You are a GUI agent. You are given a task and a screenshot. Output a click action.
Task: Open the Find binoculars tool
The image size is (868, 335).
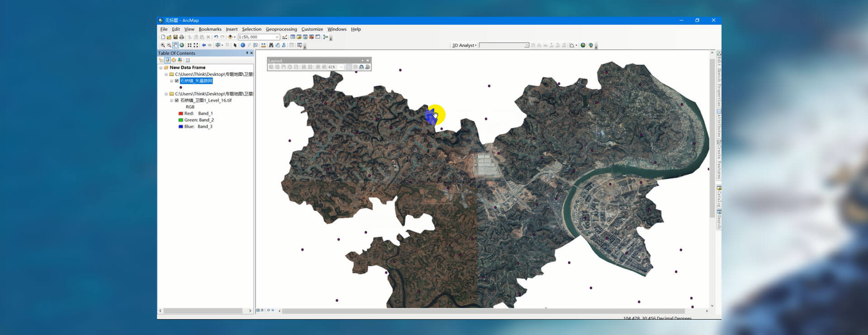click(271, 45)
